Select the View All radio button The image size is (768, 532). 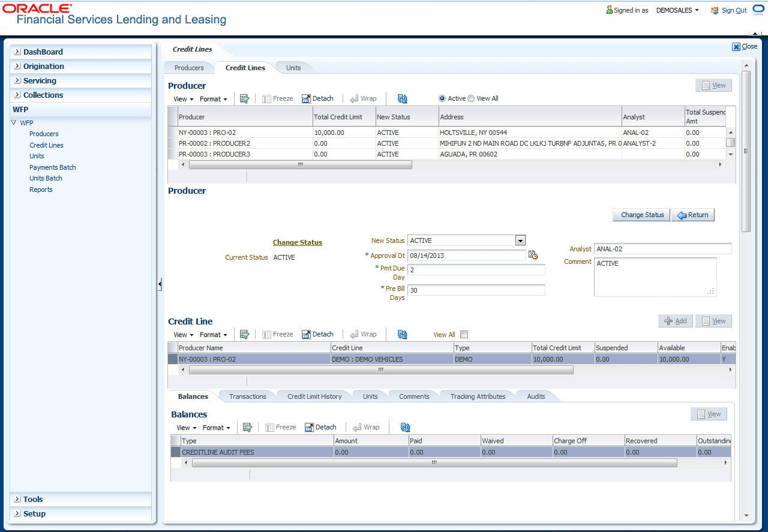[471, 98]
